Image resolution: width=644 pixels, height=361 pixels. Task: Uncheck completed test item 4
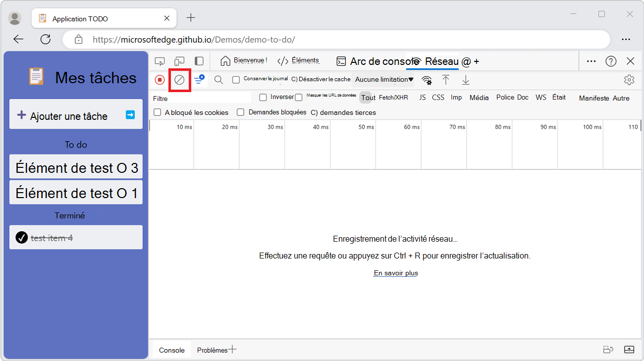21,238
